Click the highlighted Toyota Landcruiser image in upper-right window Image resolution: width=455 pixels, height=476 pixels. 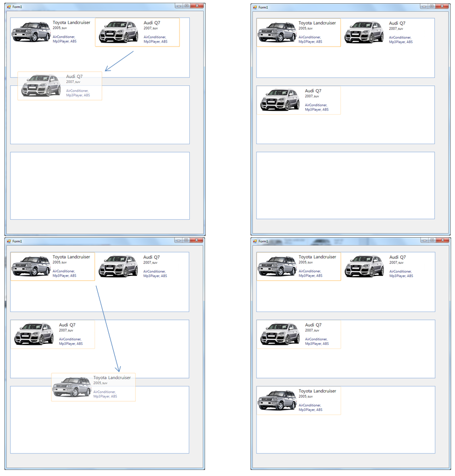click(277, 32)
